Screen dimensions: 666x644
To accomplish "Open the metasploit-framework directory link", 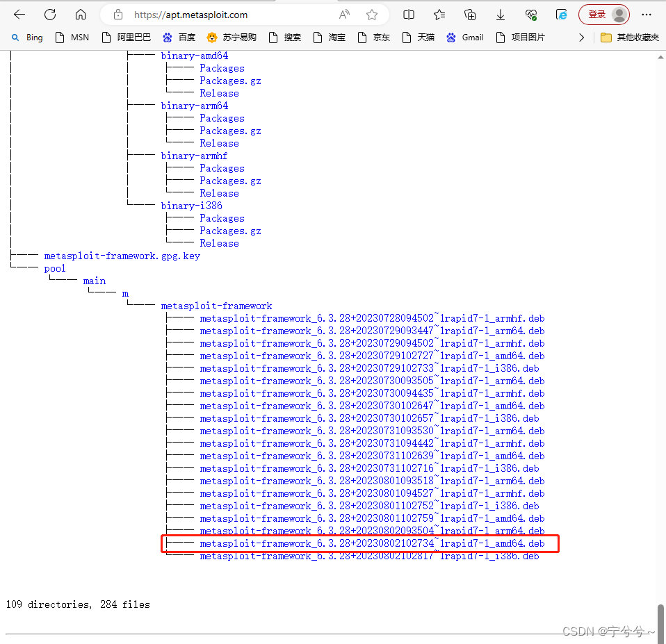I will click(x=216, y=306).
